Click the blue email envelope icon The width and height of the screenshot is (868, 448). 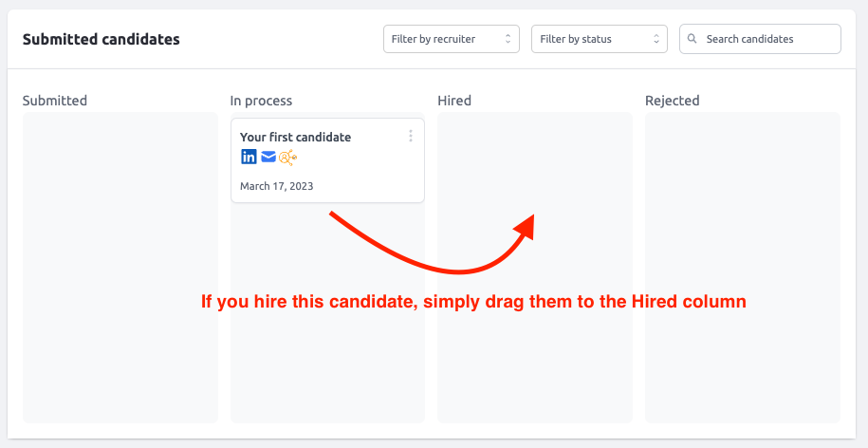pos(268,158)
